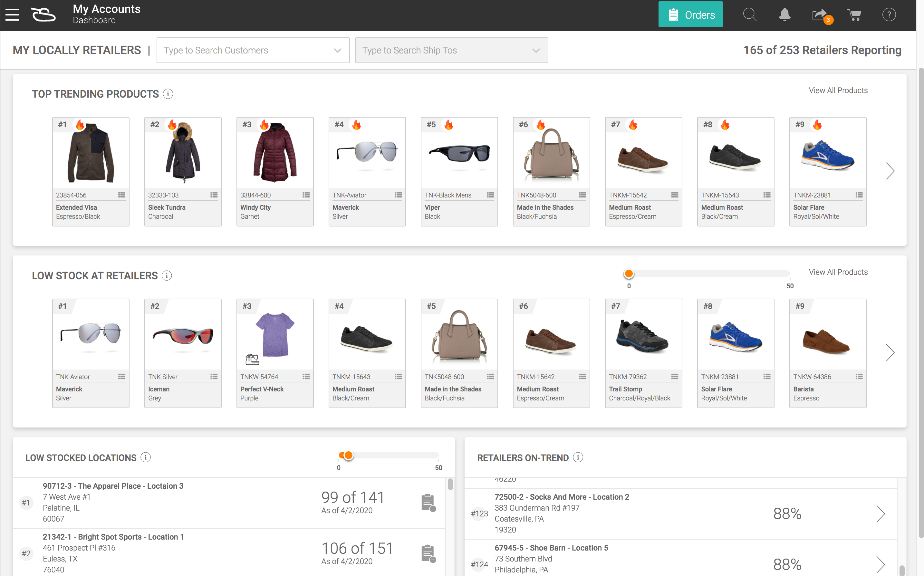Open list icon for trending TNK-Black Mens

tap(490, 195)
